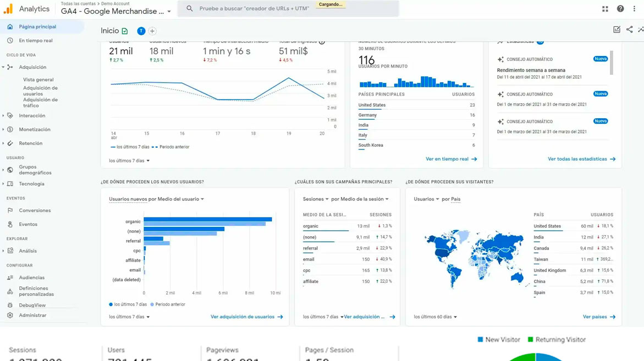
Task: Collapse the Adquisición sidebar section
Action: pyautogui.click(x=3, y=67)
